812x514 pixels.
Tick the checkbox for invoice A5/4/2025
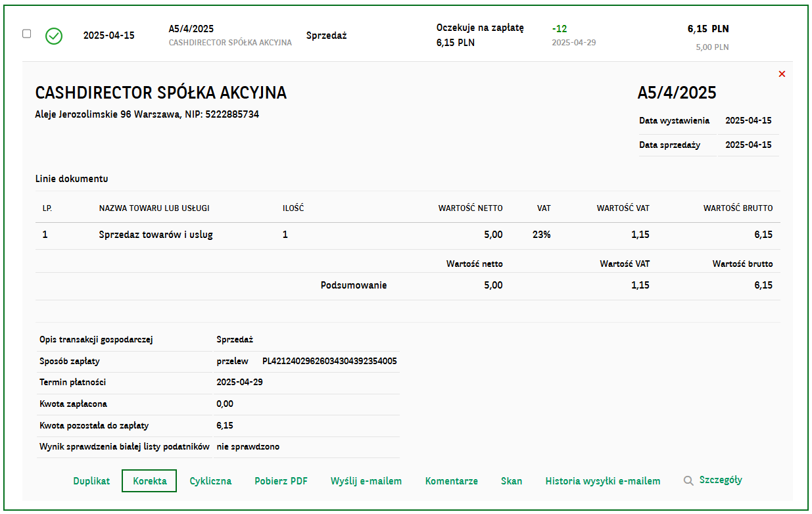point(27,34)
